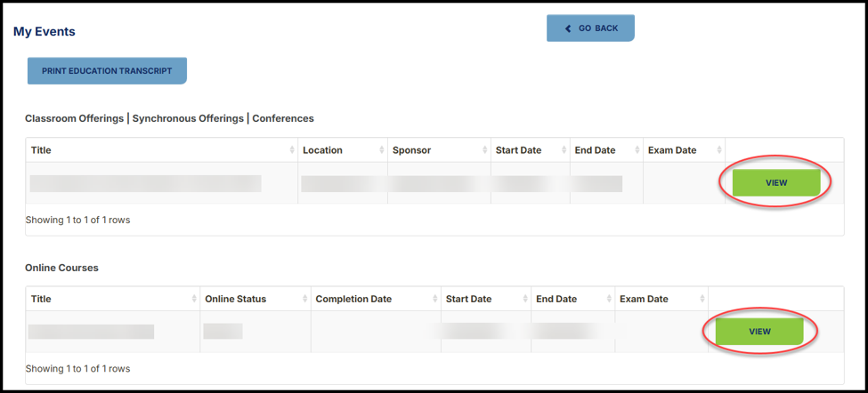Sort classroom table by Start Date
Viewport: 868px width, 393px height.
(531, 149)
